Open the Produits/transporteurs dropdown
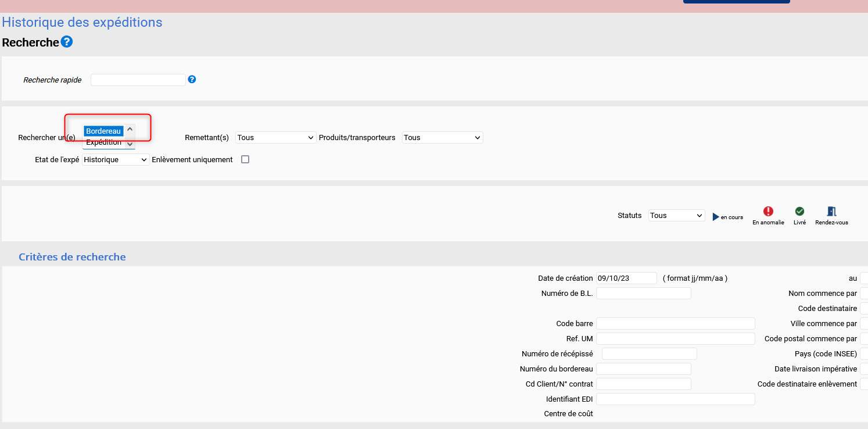Screen dimensions: 868x429 [x=442, y=138]
